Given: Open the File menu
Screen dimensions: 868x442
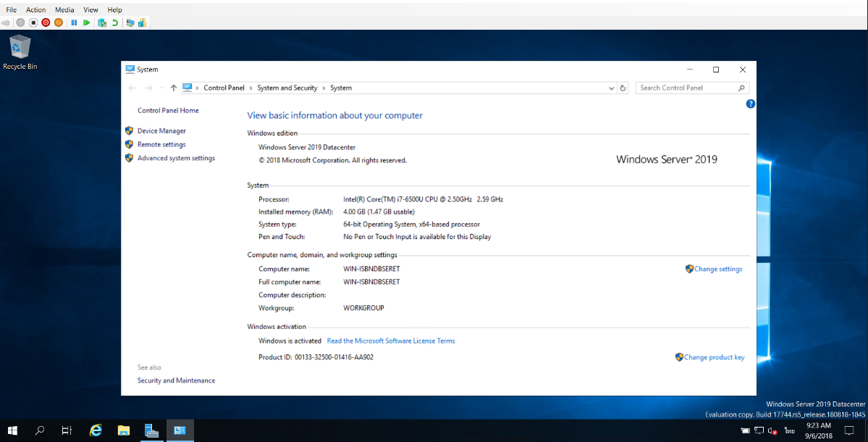Looking at the screenshot, I should [x=11, y=10].
